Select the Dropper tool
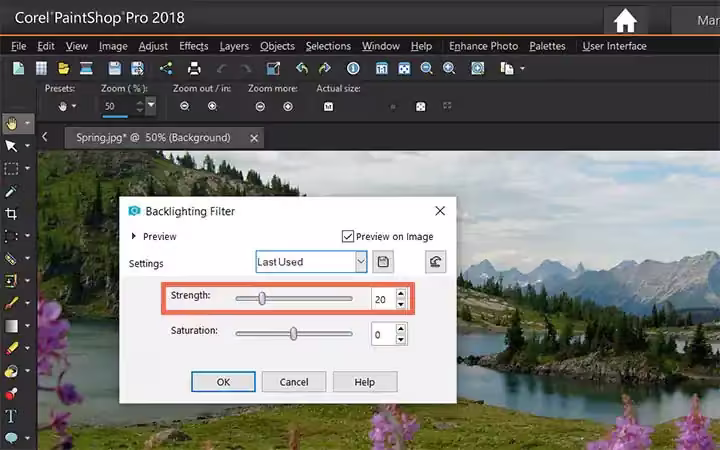The image size is (720, 450). [11, 191]
